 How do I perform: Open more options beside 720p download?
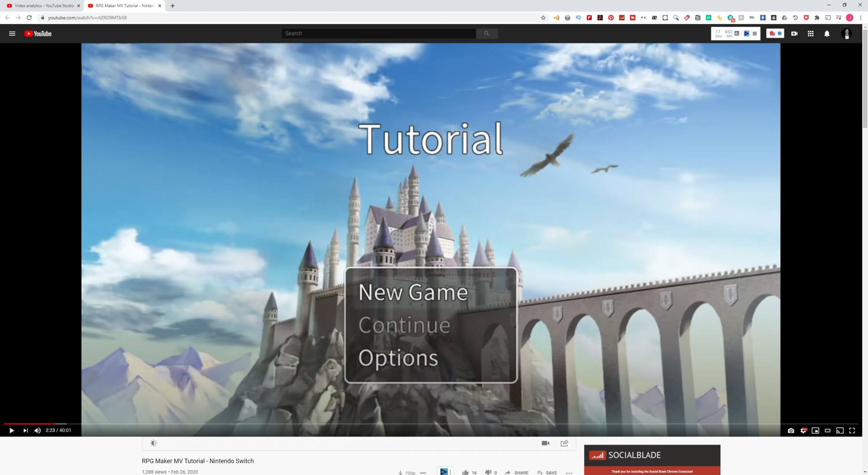pyautogui.click(x=423, y=473)
